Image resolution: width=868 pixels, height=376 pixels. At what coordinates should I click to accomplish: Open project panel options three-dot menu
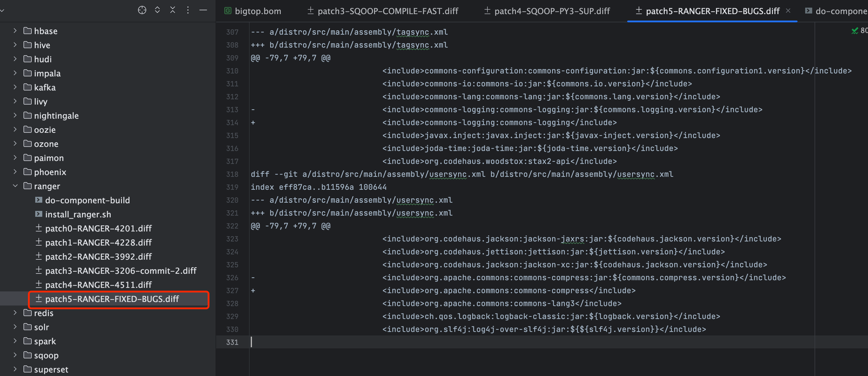coord(188,10)
